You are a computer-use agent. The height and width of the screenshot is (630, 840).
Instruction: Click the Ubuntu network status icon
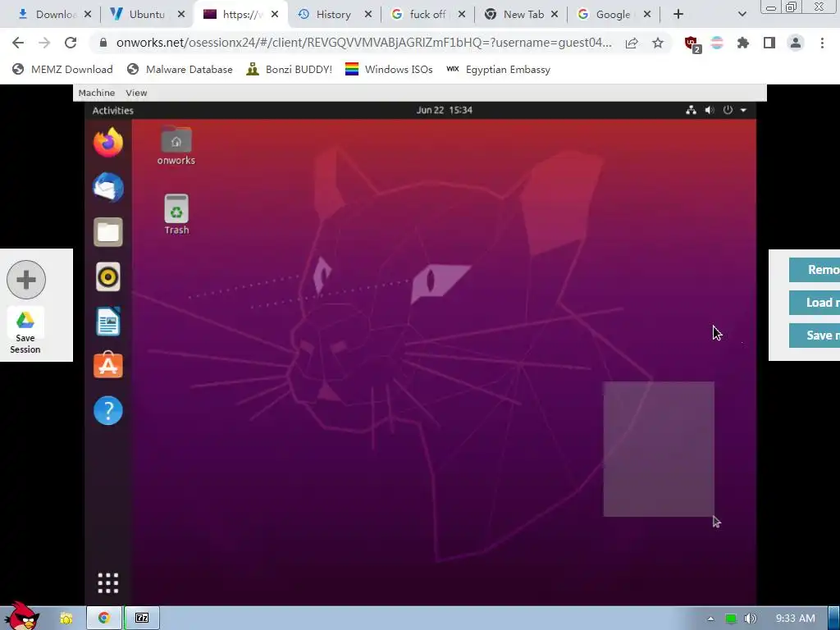(x=691, y=110)
